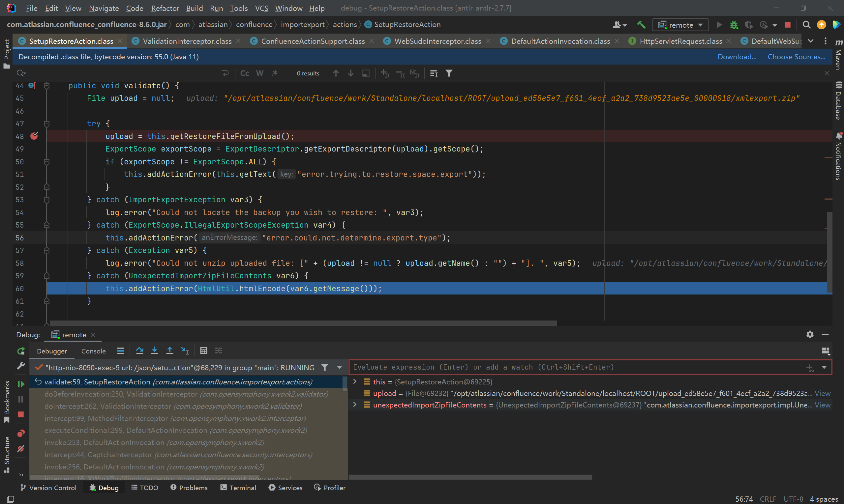The image size is (844, 504).
Task: Open the thread selector dropdown arrow
Action: click(339, 368)
